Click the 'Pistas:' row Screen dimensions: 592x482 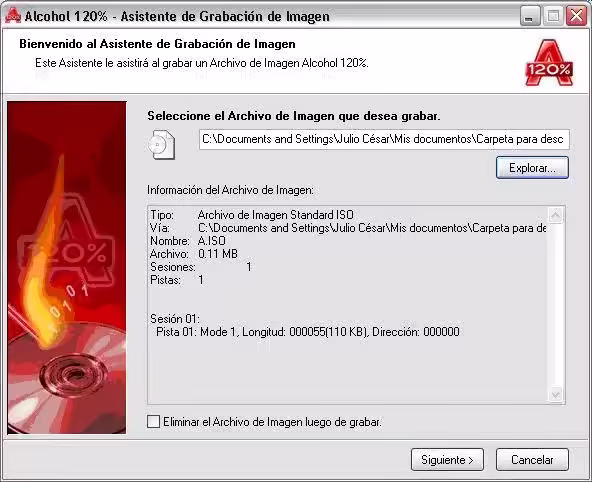tap(177, 280)
